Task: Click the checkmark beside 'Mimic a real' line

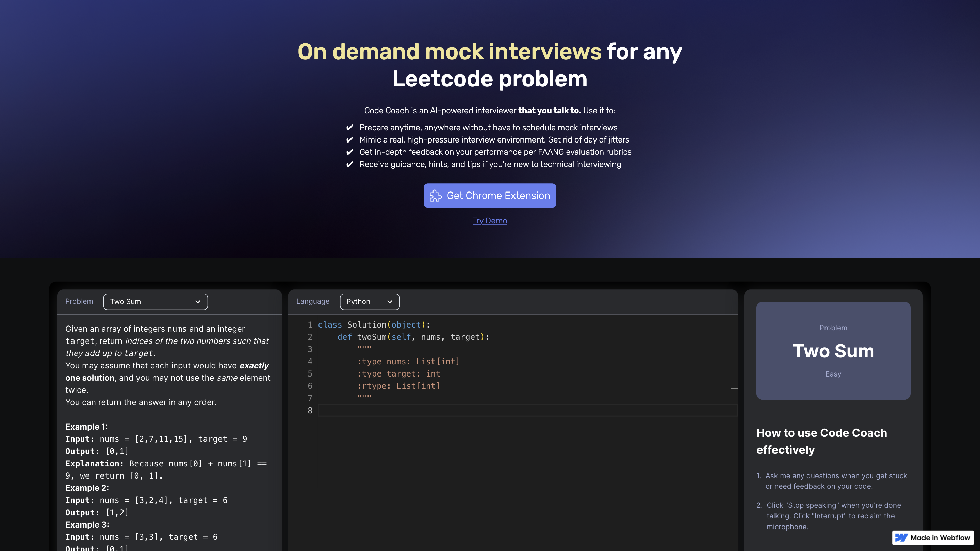Action: click(350, 139)
